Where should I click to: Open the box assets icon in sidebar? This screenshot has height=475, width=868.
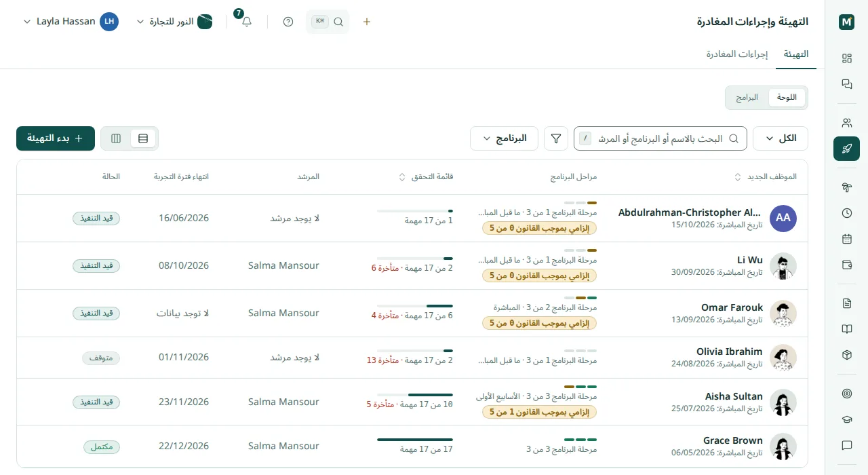click(x=846, y=355)
